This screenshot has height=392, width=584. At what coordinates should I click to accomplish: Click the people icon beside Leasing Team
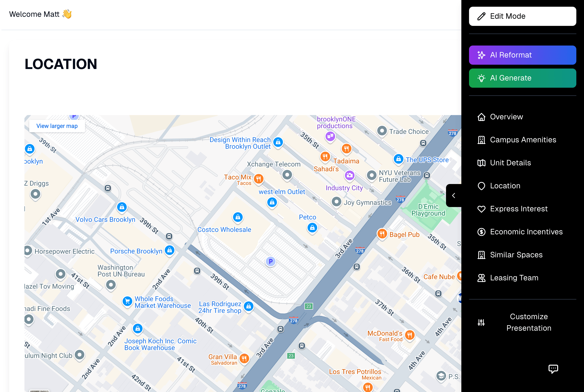[x=481, y=278]
